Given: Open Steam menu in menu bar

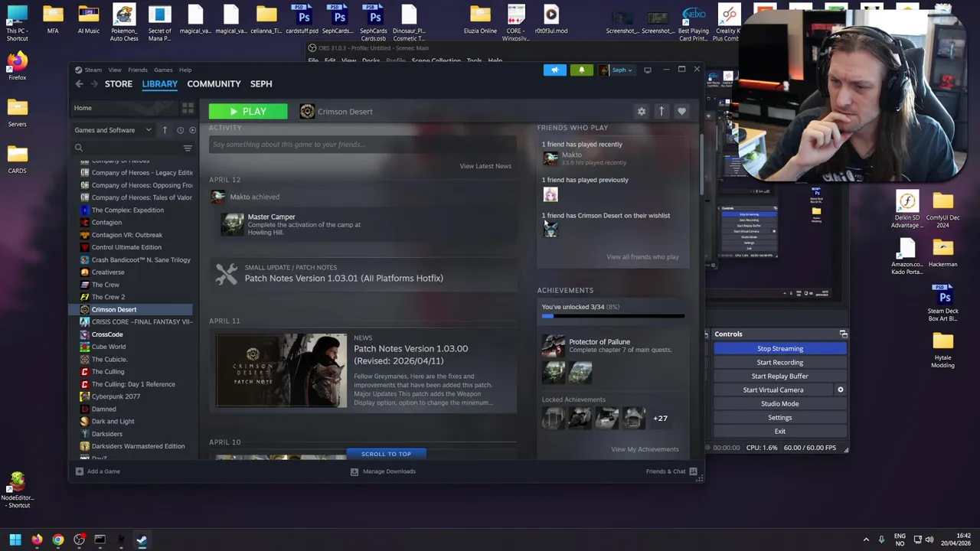Looking at the screenshot, I should [x=93, y=70].
